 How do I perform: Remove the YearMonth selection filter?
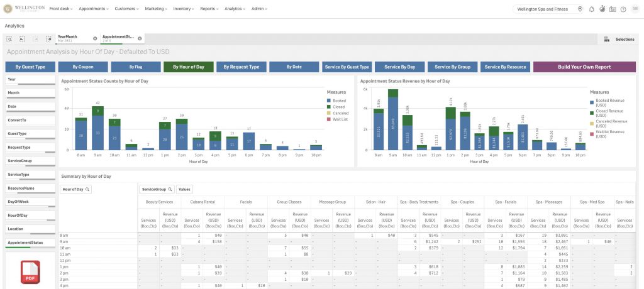95,39
